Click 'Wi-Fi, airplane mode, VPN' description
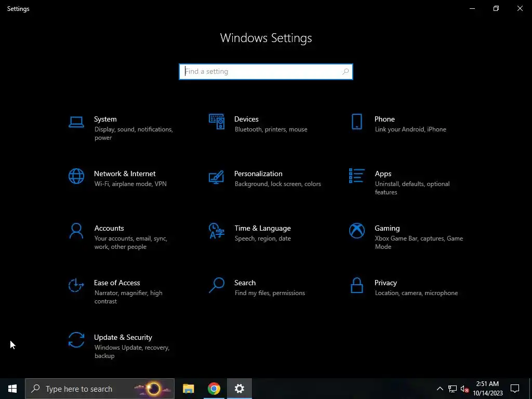This screenshot has height=399, width=532. coord(130,184)
